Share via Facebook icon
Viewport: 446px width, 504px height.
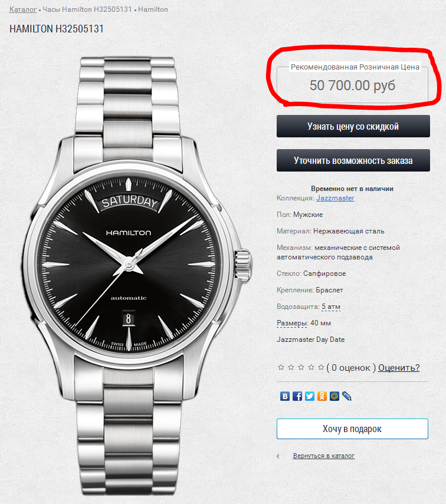pos(297,396)
